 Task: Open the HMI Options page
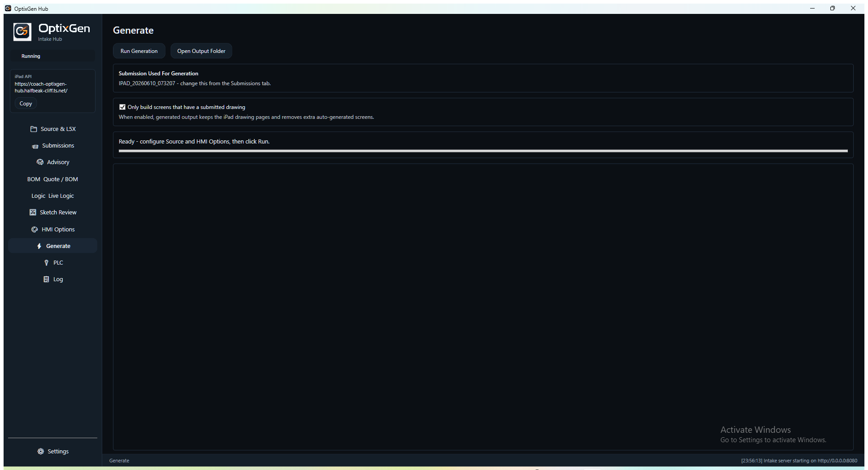pos(52,230)
